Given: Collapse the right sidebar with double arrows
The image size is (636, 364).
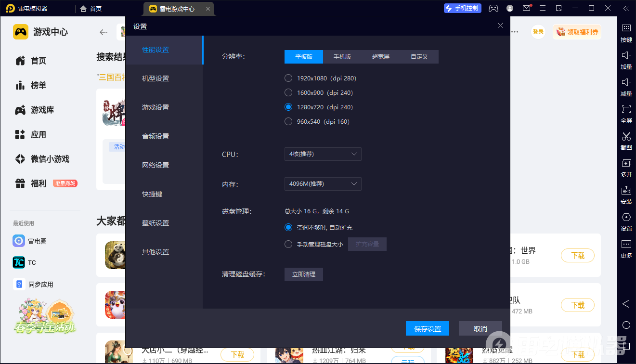Looking at the screenshot, I should tap(626, 8).
